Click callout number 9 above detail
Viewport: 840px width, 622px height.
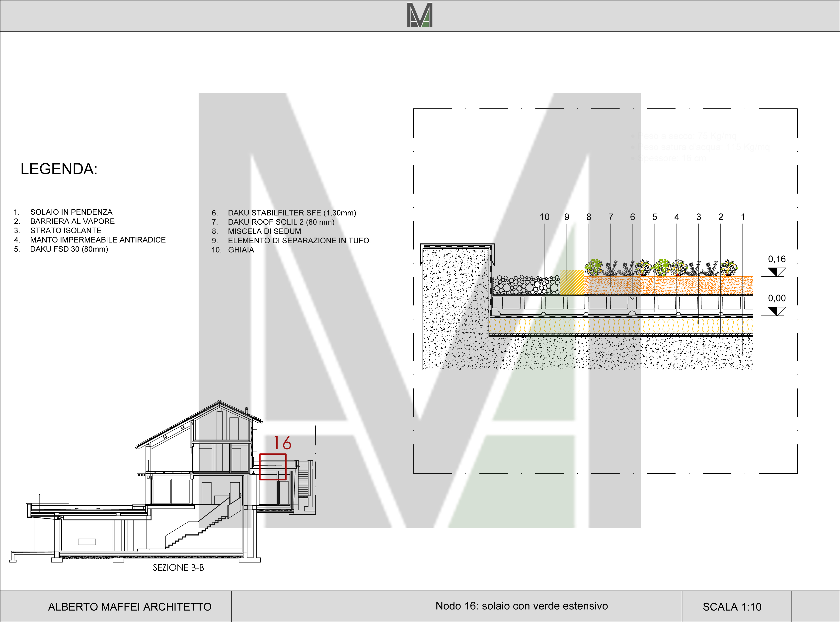click(x=567, y=217)
